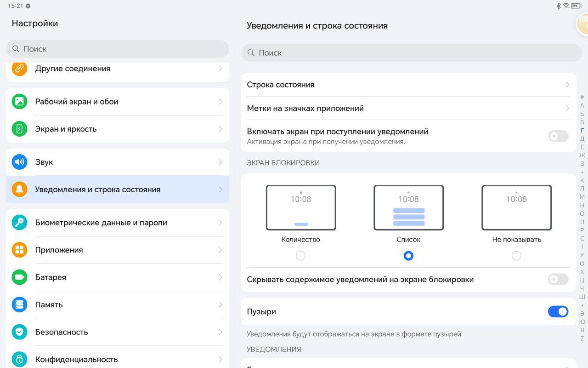Open Строка состояния via its chevron
The image size is (588, 368).
pos(567,85)
